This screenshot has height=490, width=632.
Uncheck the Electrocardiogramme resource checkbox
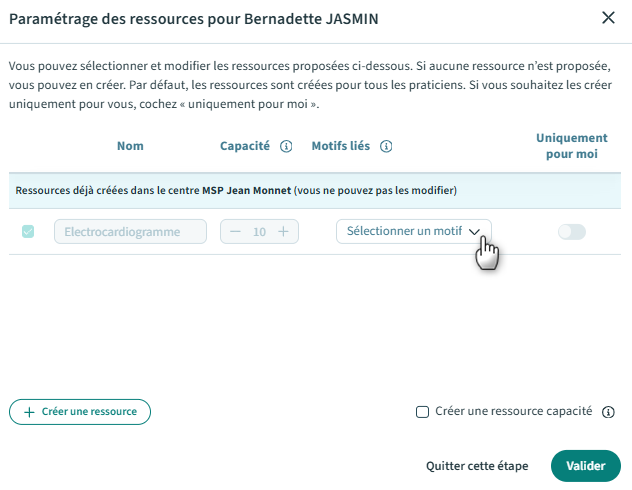point(28,232)
